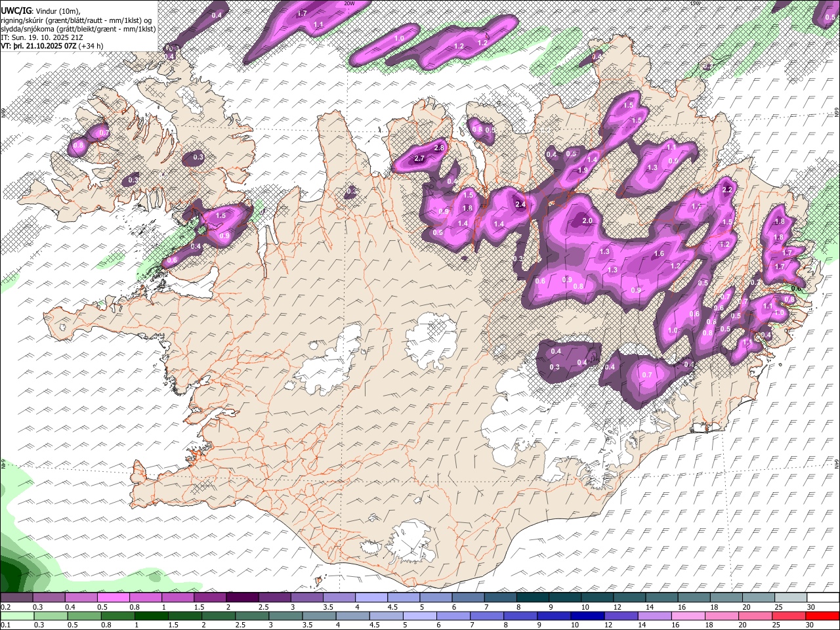Click the '1.9' snowfall value on the map

[x=582, y=171]
